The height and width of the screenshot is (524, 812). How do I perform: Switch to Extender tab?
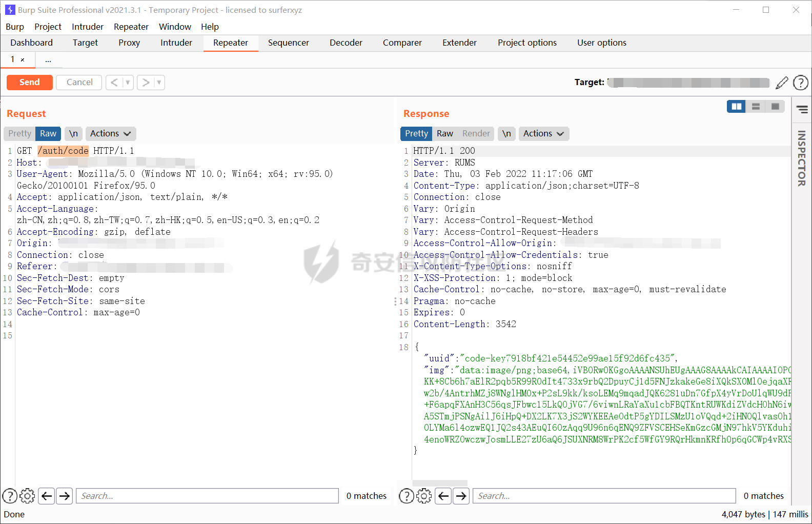click(x=459, y=43)
